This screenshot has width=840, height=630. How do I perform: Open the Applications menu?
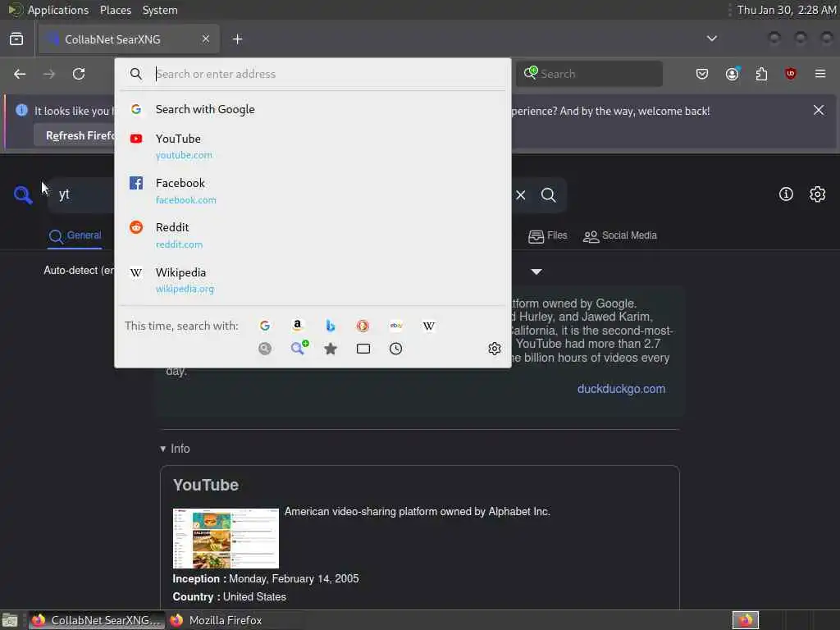coord(48,10)
